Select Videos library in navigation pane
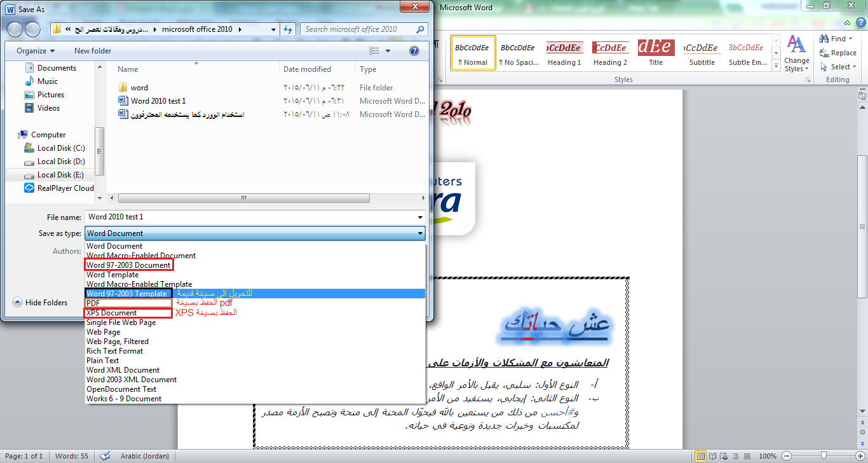Viewport: 868px width, 463px height. coord(42,108)
